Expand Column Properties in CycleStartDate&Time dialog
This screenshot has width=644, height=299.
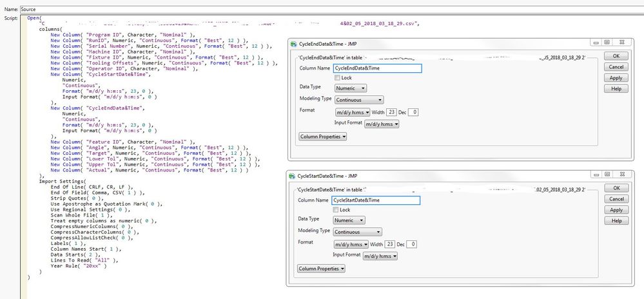[x=321, y=269]
